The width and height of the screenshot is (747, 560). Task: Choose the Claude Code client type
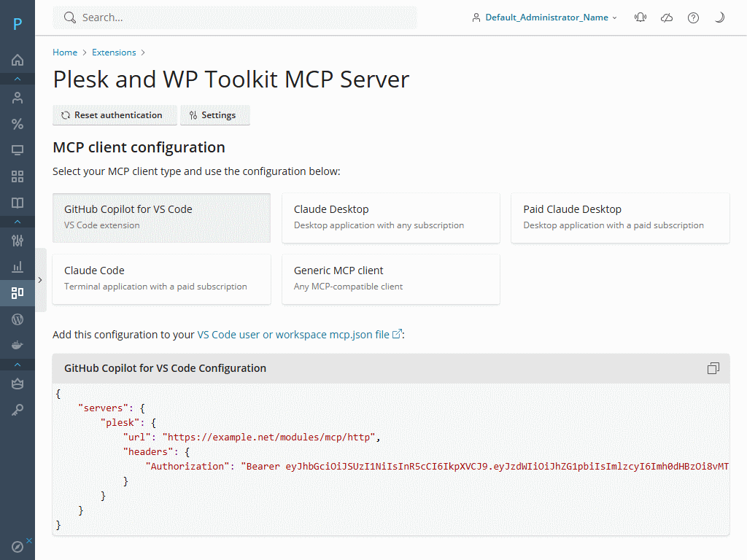pyautogui.click(x=161, y=279)
